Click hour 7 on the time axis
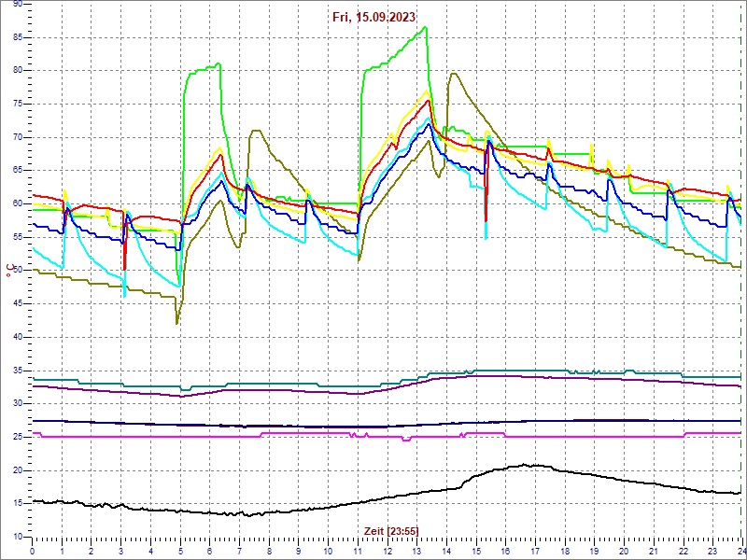Viewport: 747px width, 560px height. 239,550
